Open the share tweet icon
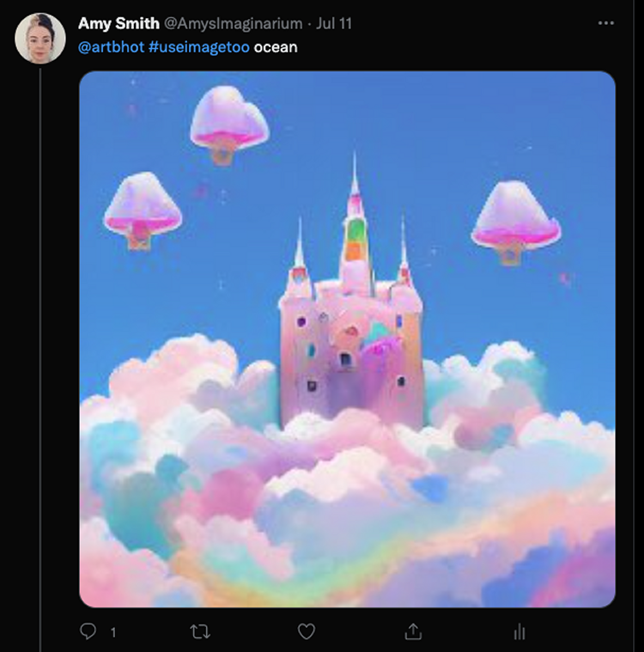Screen dimensions: 644x652 pyautogui.click(x=413, y=631)
